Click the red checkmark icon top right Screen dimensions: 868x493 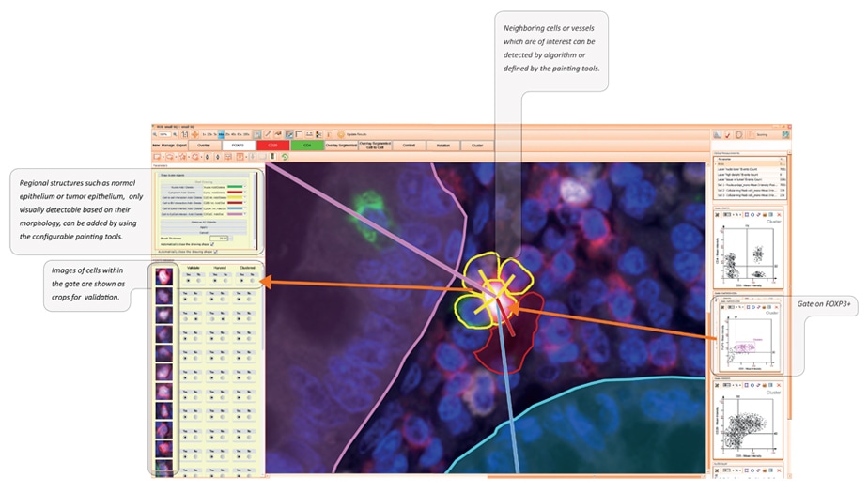[x=728, y=134]
